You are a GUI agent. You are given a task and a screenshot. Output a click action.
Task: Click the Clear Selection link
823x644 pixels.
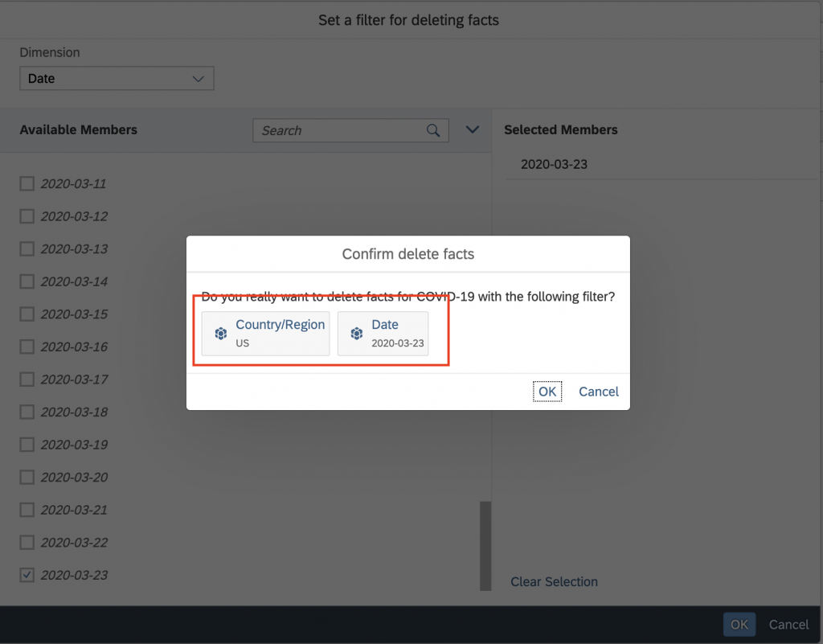point(555,581)
